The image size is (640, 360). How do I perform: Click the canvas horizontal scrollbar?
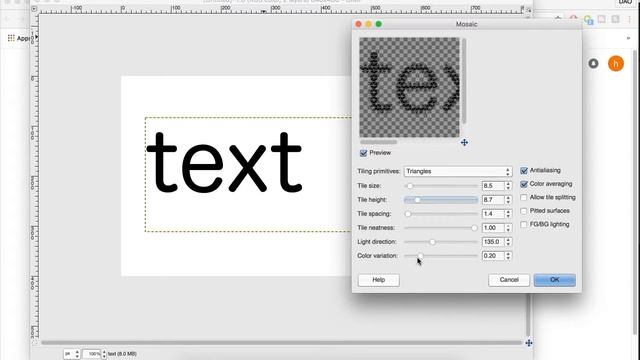pyautogui.click(x=282, y=343)
